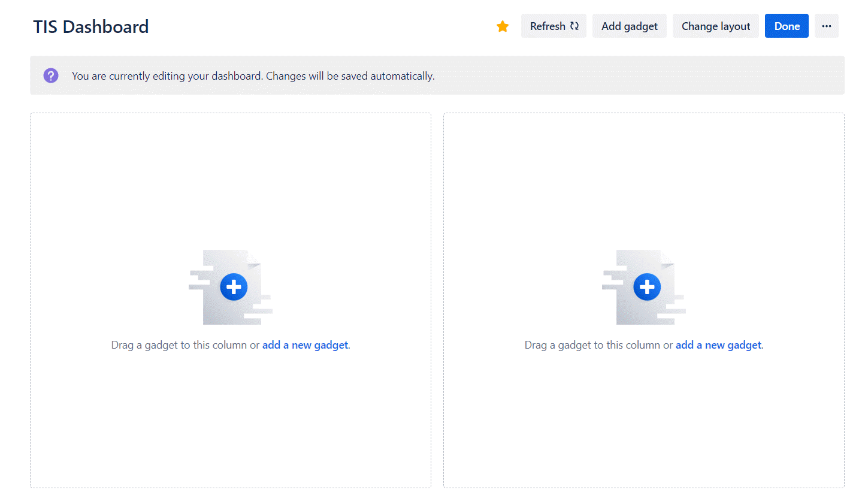Click the blue plus icon in right column

(x=647, y=287)
